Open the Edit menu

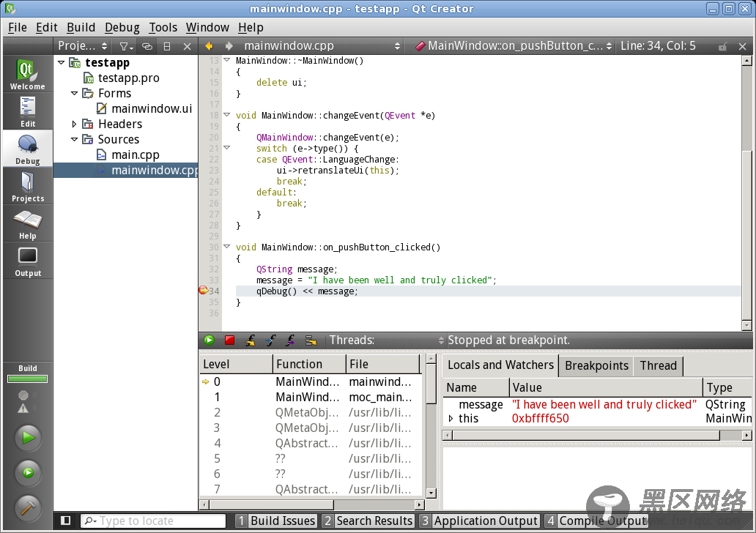click(x=47, y=28)
